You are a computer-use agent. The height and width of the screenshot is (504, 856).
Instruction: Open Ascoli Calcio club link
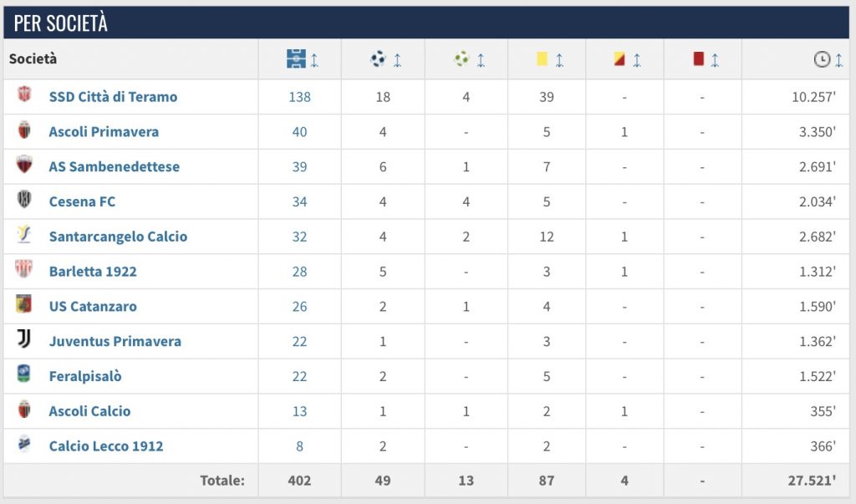[x=89, y=411]
